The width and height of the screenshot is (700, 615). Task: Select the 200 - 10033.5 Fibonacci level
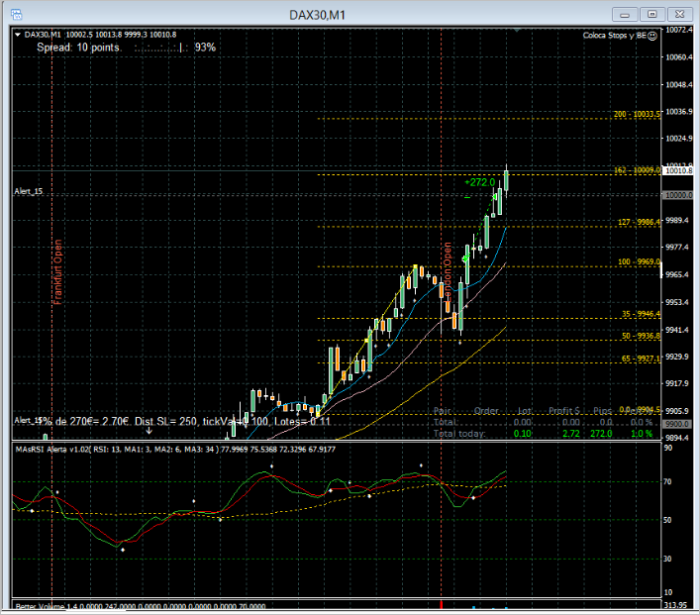(637, 115)
